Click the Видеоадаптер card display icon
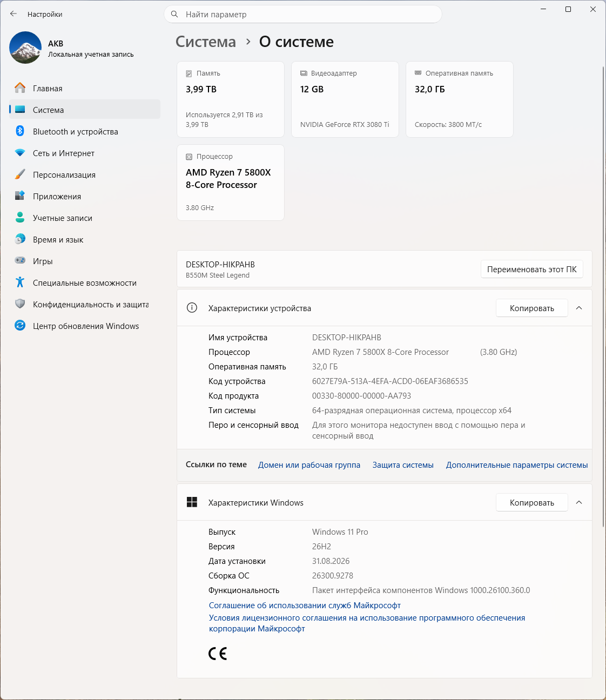 click(304, 73)
